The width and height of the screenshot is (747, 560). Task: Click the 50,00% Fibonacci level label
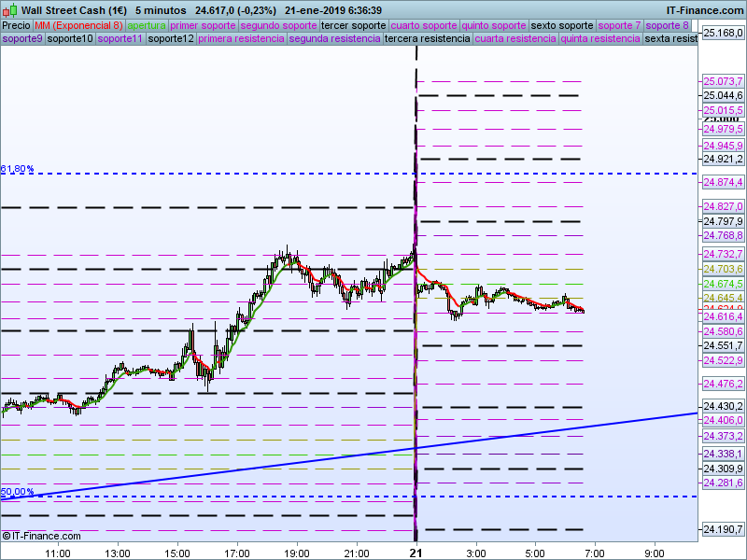point(18,492)
